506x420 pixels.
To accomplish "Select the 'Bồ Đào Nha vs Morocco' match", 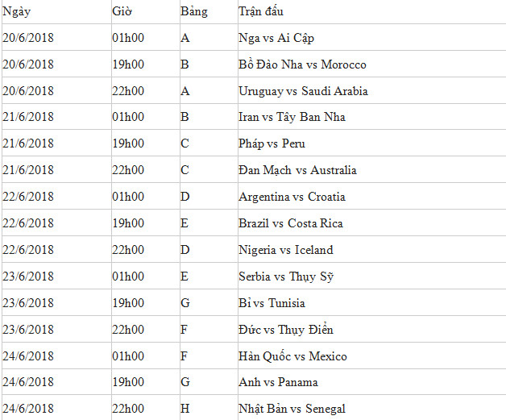I will 302,64.
